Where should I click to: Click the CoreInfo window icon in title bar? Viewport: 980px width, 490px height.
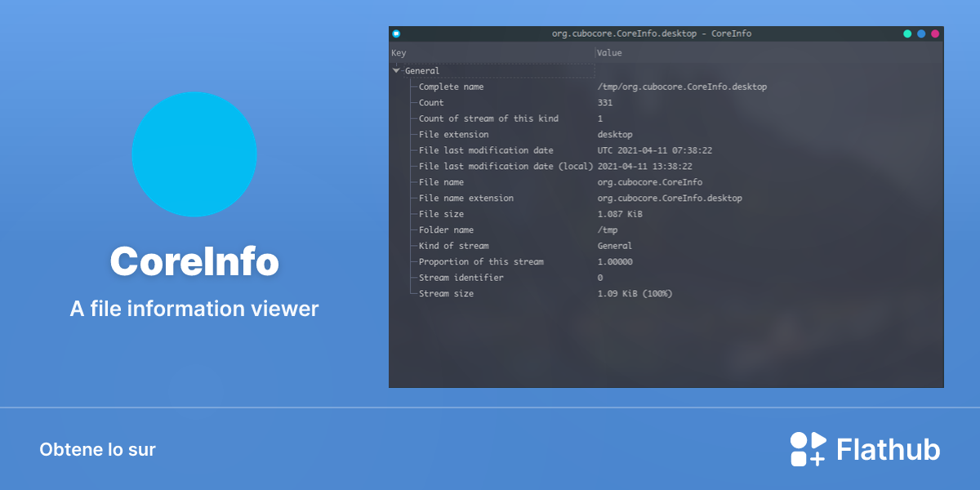click(396, 33)
